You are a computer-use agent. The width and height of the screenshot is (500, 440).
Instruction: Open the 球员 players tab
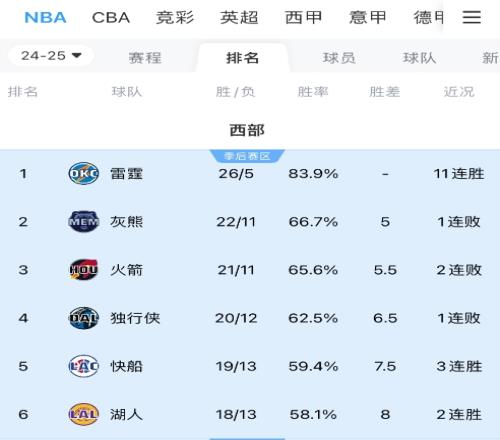click(x=339, y=58)
